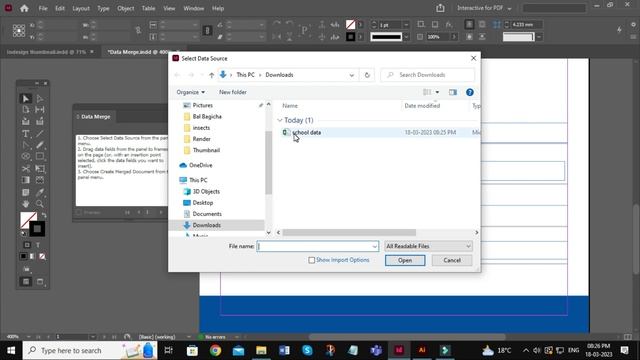Screen dimensions: 640x360
Task: Open the Window menu
Action: 193,8
